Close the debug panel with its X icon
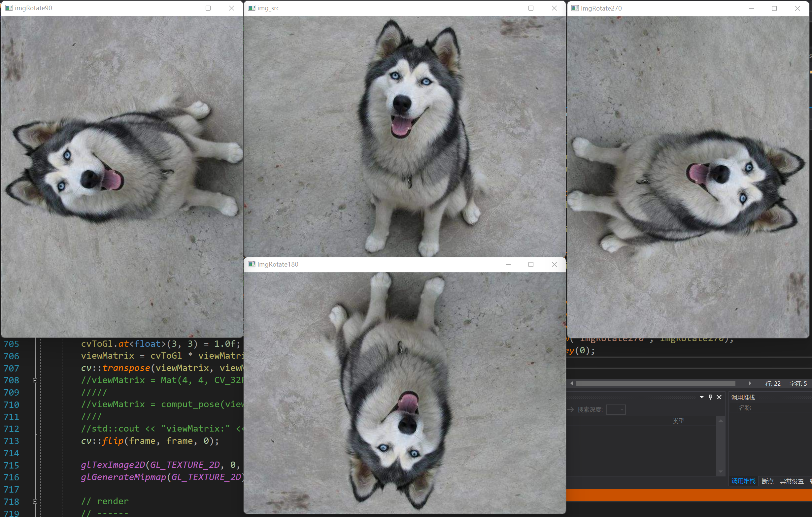 click(719, 397)
